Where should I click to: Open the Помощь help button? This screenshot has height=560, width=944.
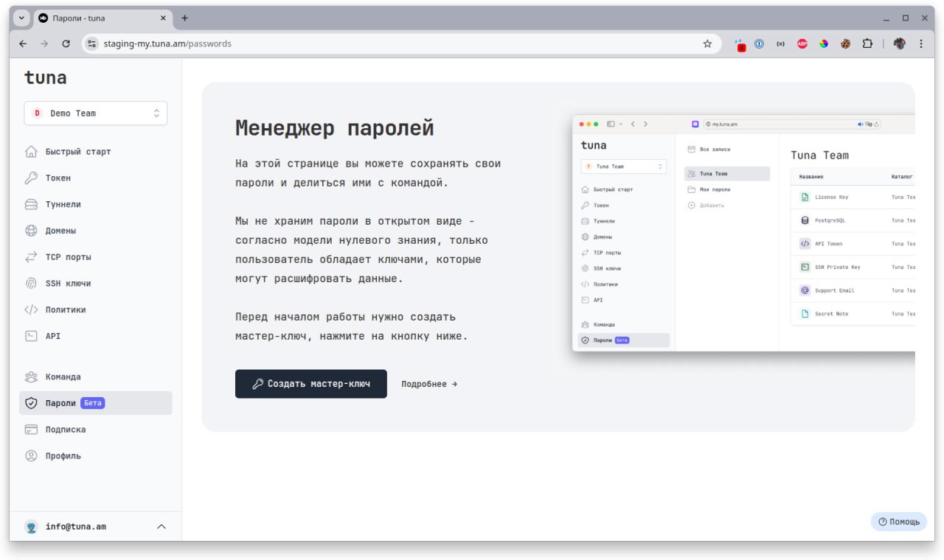(899, 522)
